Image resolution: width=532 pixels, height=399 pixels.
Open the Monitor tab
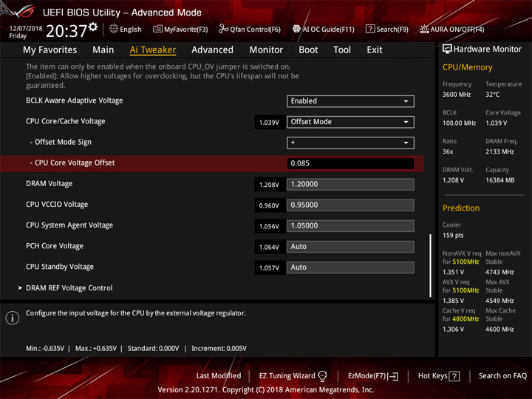tap(266, 50)
